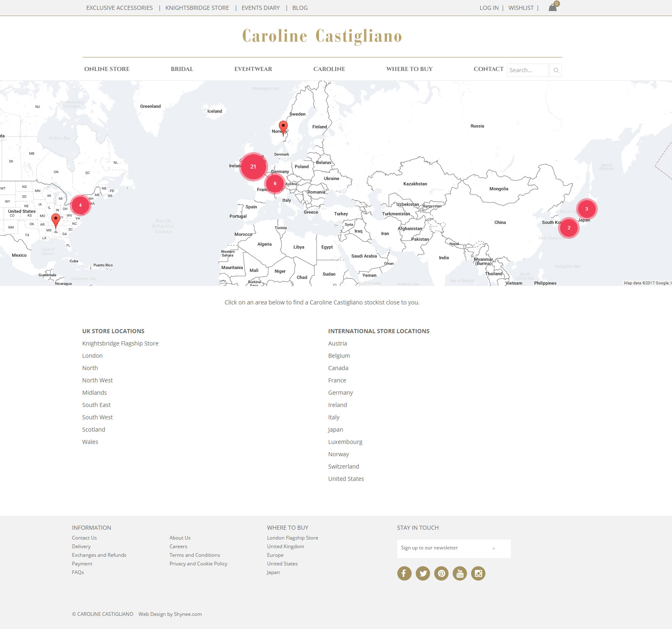Image resolution: width=672 pixels, height=629 pixels.
Task: Open the Wishlist link
Action: [521, 8]
